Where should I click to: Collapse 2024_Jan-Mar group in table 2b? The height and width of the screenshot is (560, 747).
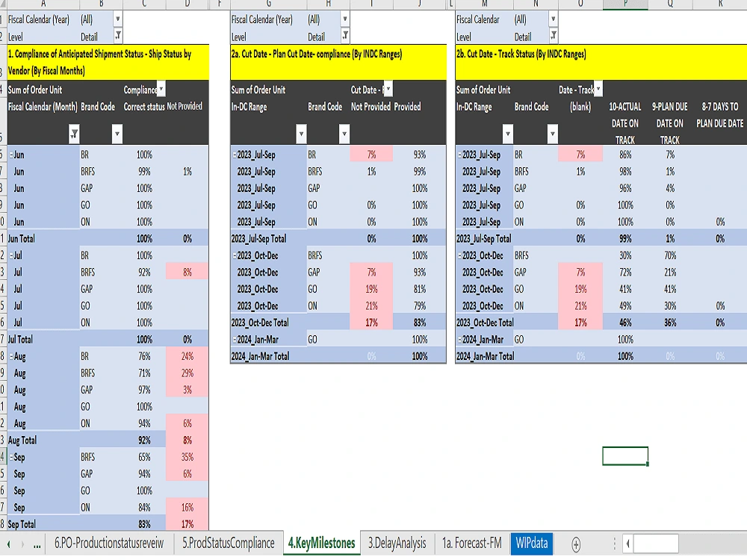pyautogui.click(x=459, y=340)
